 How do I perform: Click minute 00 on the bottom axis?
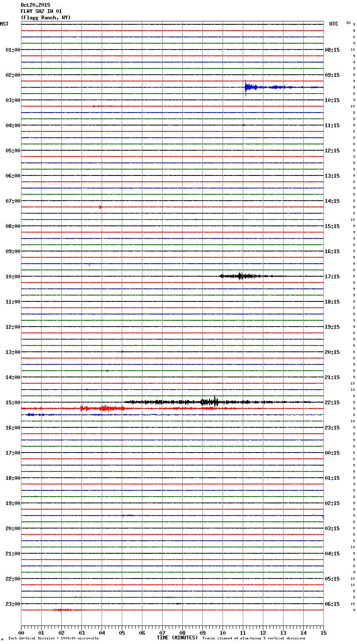21,633
